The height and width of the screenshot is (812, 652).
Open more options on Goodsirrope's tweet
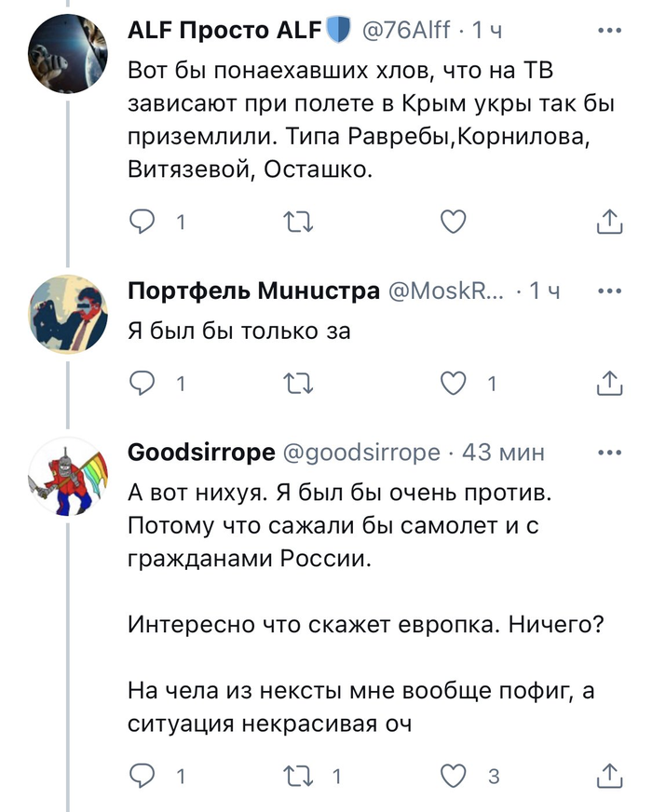pyautogui.click(x=608, y=453)
